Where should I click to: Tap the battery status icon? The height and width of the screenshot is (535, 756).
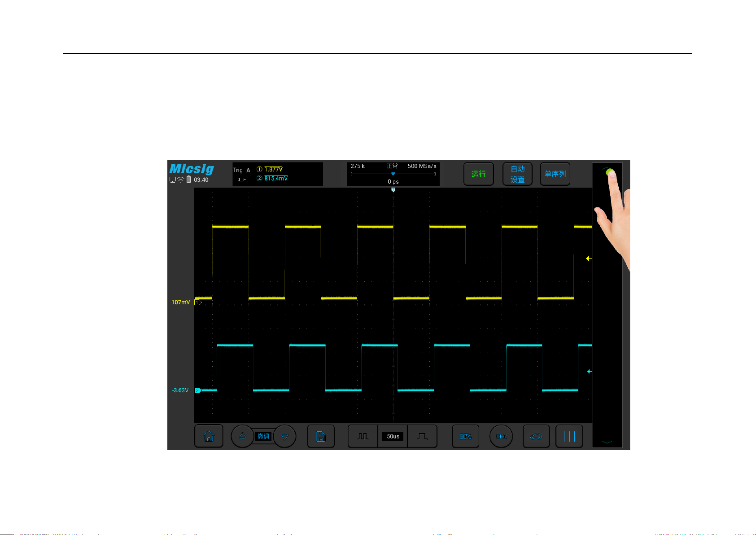pos(189,180)
